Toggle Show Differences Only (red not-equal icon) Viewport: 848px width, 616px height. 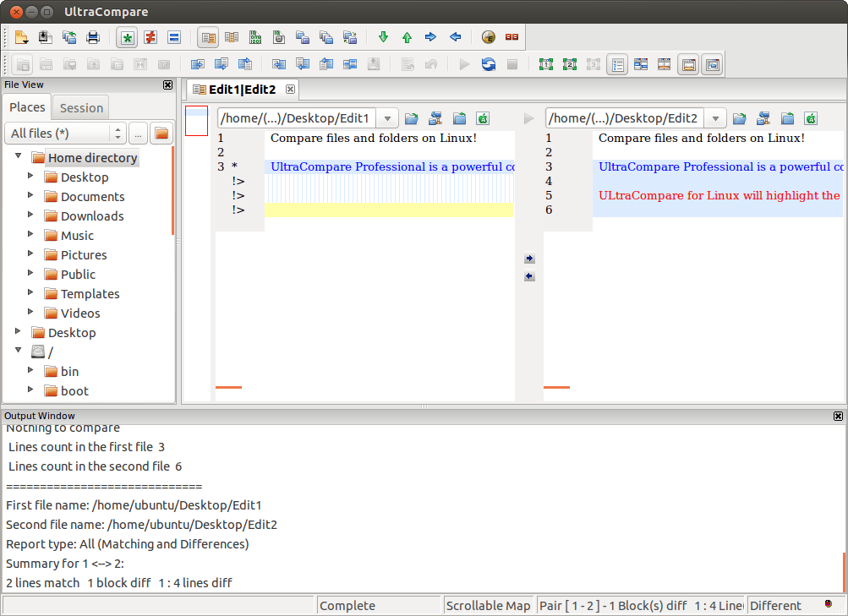150,37
